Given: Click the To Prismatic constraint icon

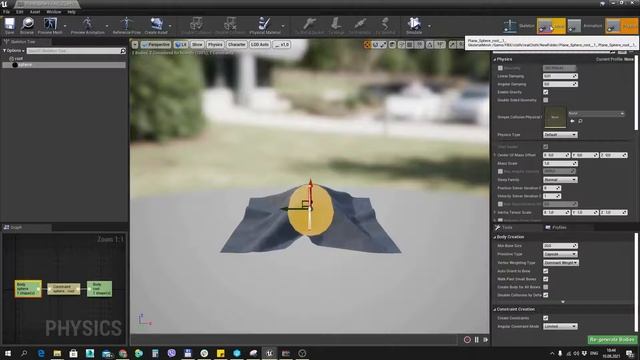Looking at the screenshot, I should coord(360,24).
